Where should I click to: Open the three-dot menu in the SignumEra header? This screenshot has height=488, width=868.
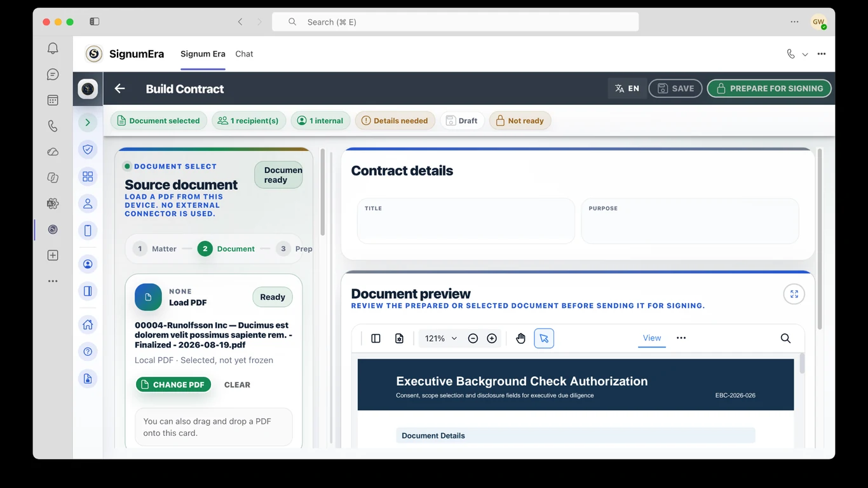click(x=822, y=54)
